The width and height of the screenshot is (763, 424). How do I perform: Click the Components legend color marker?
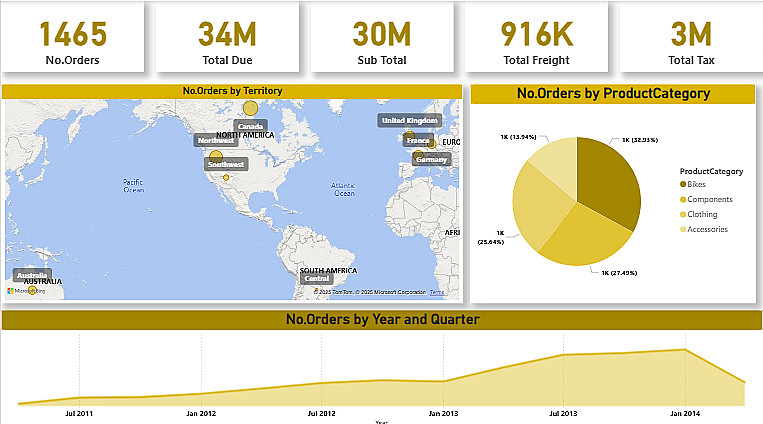click(x=683, y=199)
